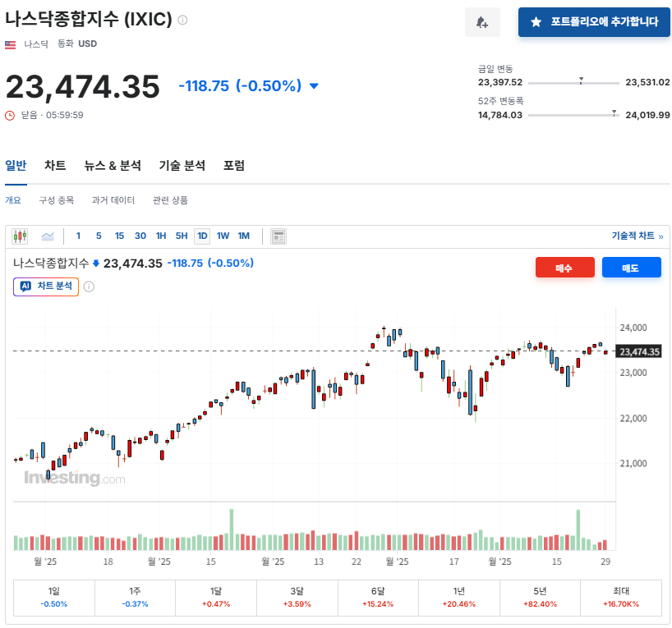Image resolution: width=672 pixels, height=628 pixels.
Task: Switch to area line chart icon
Action: pos(48,236)
